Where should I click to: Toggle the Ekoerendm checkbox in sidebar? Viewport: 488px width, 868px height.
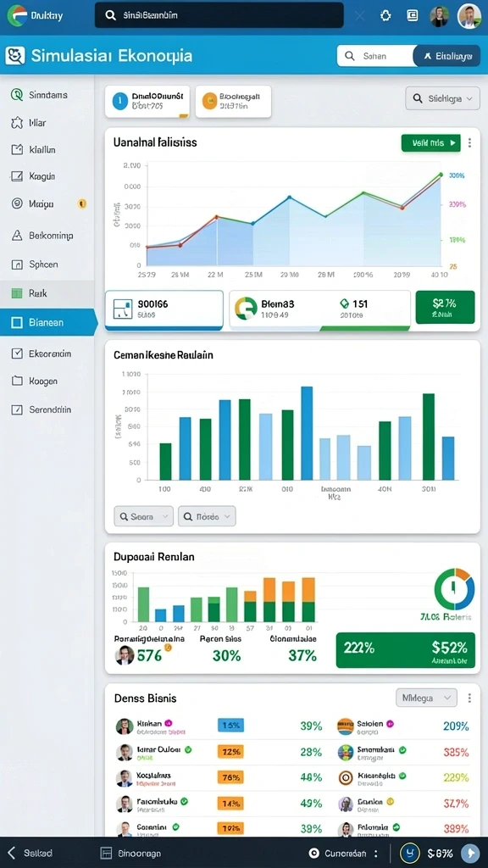click(x=17, y=353)
